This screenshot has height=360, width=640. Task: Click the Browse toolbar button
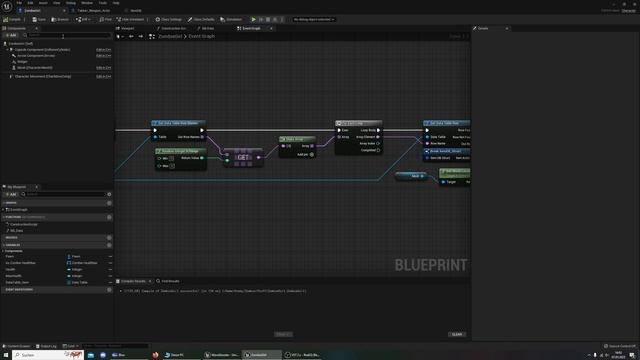pos(60,19)
